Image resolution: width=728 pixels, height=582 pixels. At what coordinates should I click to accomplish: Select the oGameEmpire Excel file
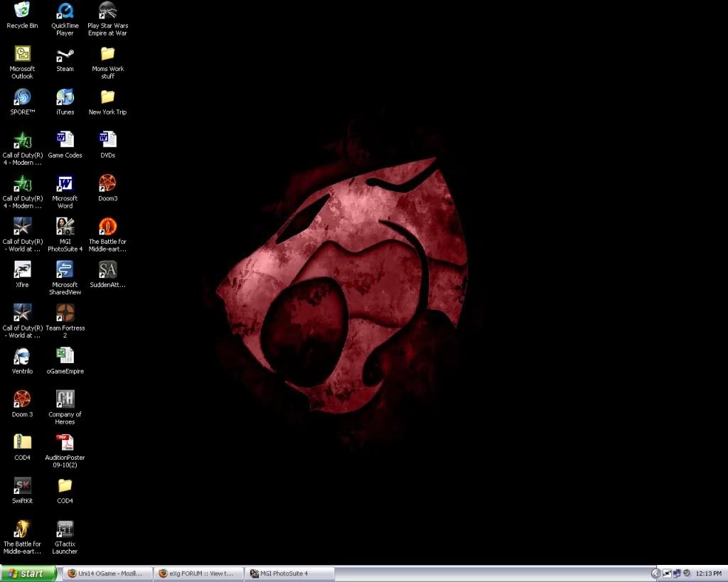[x=65, y=355]
